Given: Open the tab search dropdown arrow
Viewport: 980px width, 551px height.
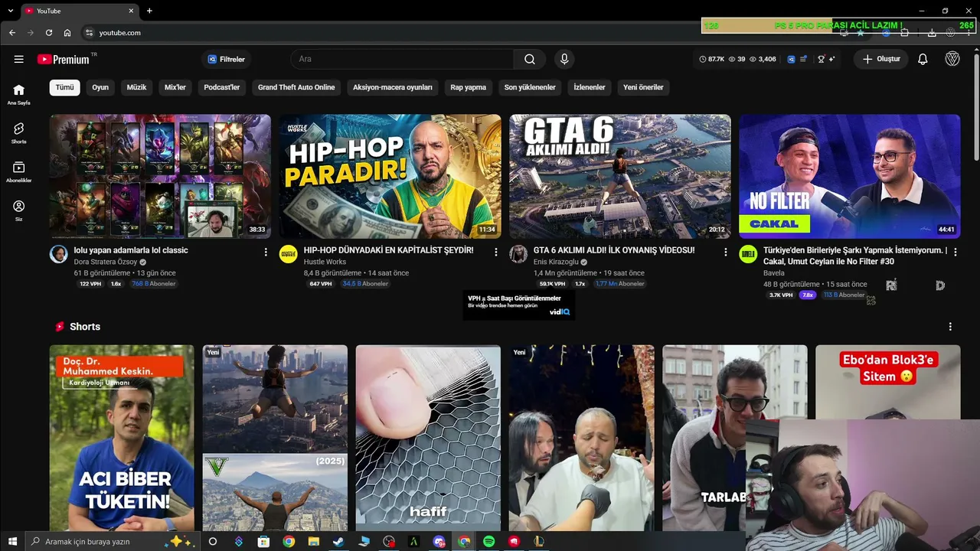Looking at the screenshot, I should coord(10,11).
